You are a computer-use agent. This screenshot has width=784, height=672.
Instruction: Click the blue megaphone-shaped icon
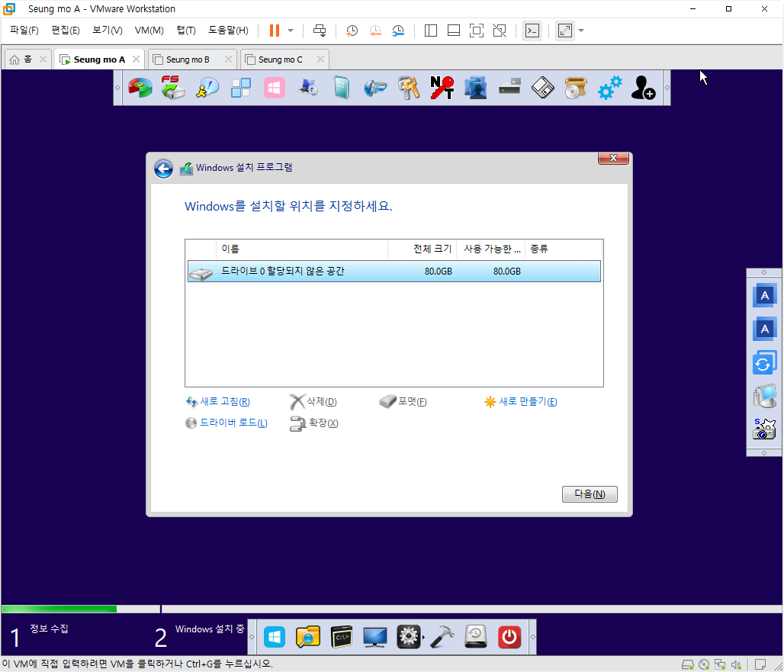[x=375, y=88]
